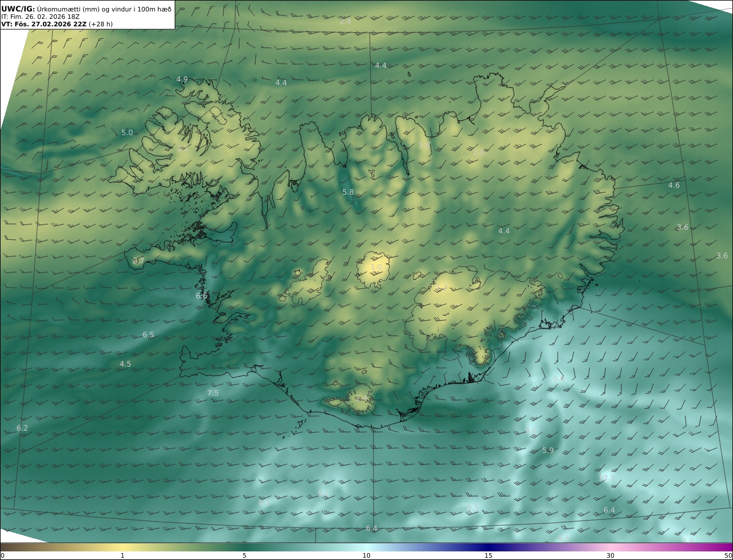Select the 5.9 value label on the map
The width and height of the screenshot is (733, 560).
click(548, 451)
